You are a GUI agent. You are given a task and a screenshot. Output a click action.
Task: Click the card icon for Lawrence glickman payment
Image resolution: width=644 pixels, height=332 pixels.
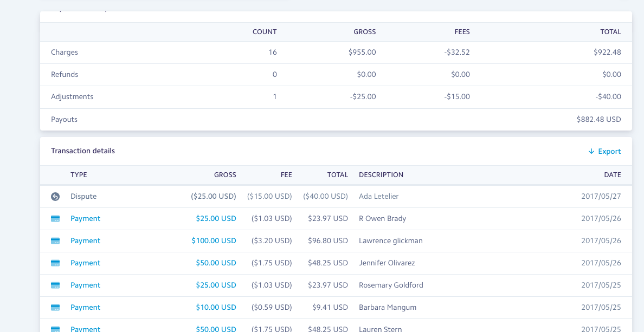(x=55, y=241)
